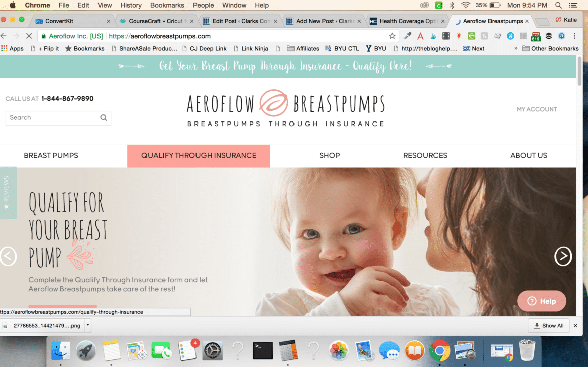
Task: Click Show All downloads button
Action: pyautogui.click(x=549, y=325)
